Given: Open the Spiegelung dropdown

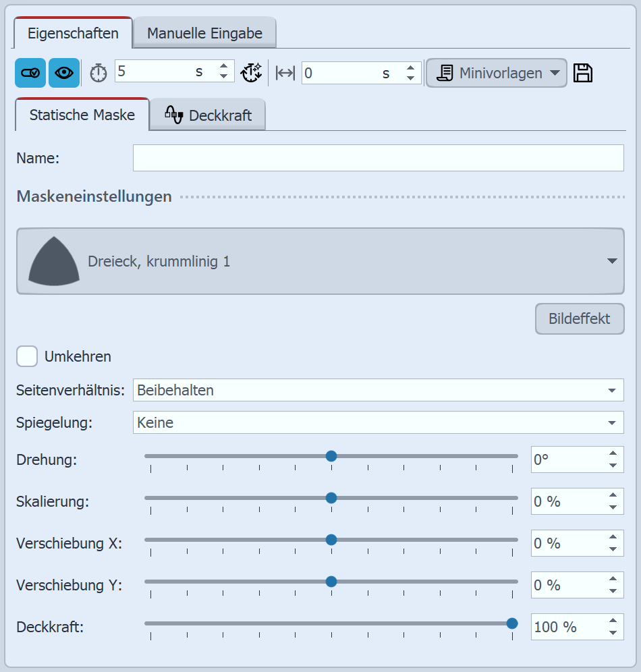Looking at the screenshot, I should coord(611,423).
